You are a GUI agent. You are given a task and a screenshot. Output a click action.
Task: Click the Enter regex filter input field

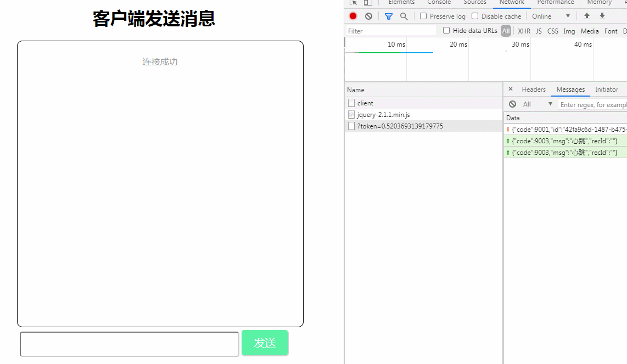point(593,104)
